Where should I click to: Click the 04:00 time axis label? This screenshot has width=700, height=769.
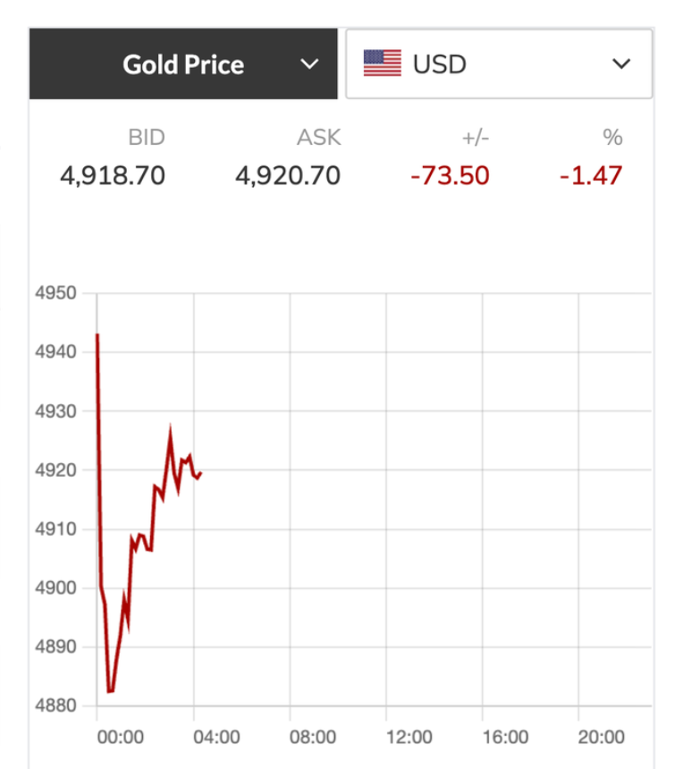pyautogui.click(x=216, y=738)
